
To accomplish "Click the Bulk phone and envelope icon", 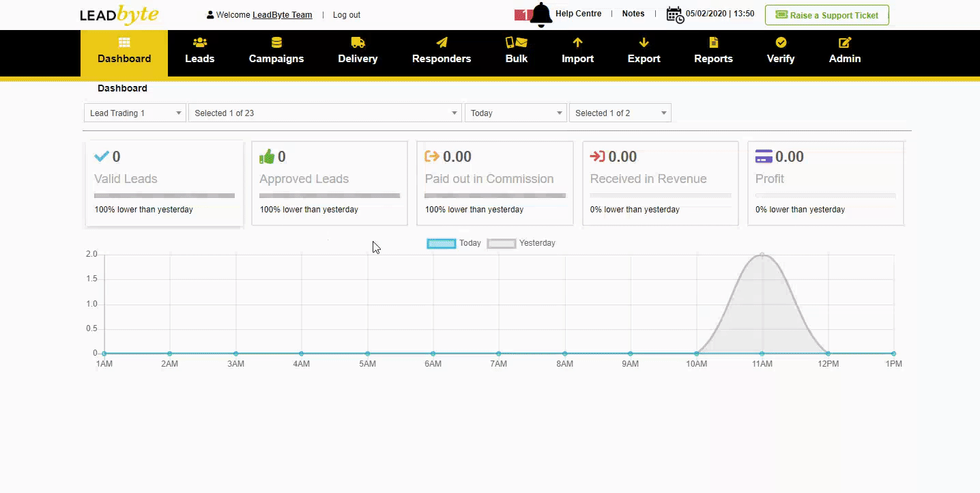I will pos(517,42).
